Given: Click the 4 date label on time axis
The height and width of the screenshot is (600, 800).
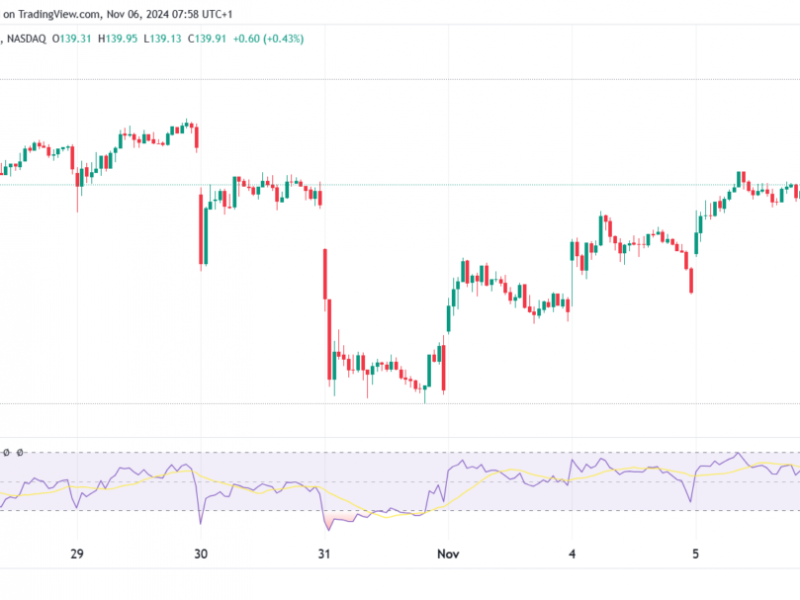Looking at the screenshot, I should pyautogui.click(x=572, y=553).
